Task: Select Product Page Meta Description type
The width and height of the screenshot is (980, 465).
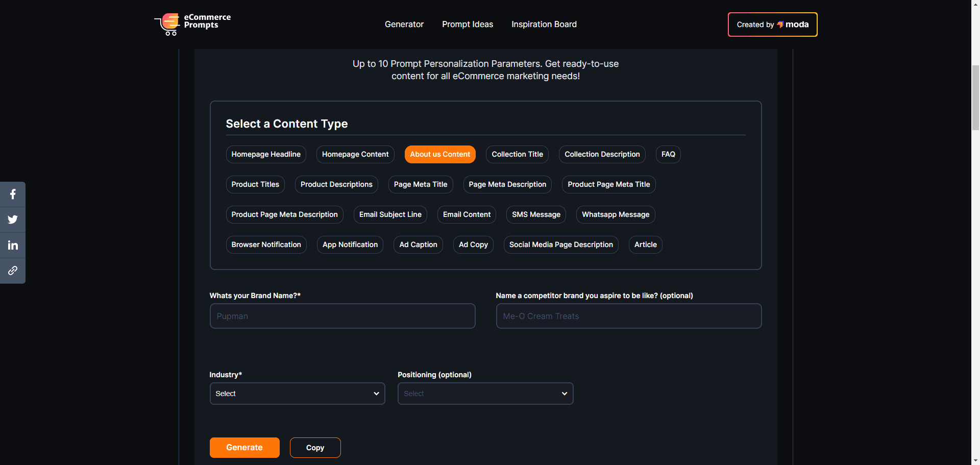Action: (x=285, y=214)
